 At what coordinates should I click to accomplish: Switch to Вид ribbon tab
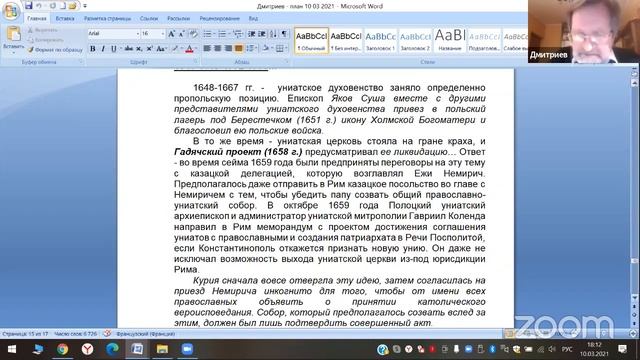[253, 19]
